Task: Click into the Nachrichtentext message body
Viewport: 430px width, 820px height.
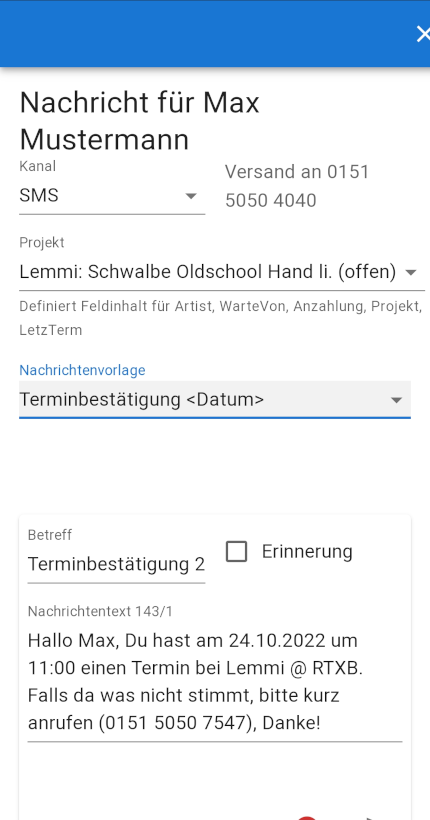Action: (x=215, y=682)
